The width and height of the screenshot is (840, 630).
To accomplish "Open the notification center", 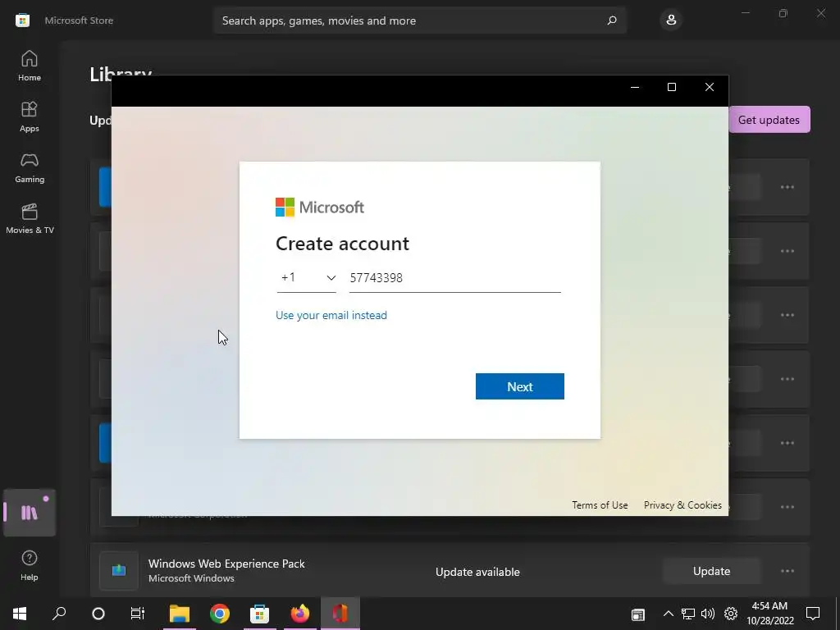I will click(x=813, y=614).
